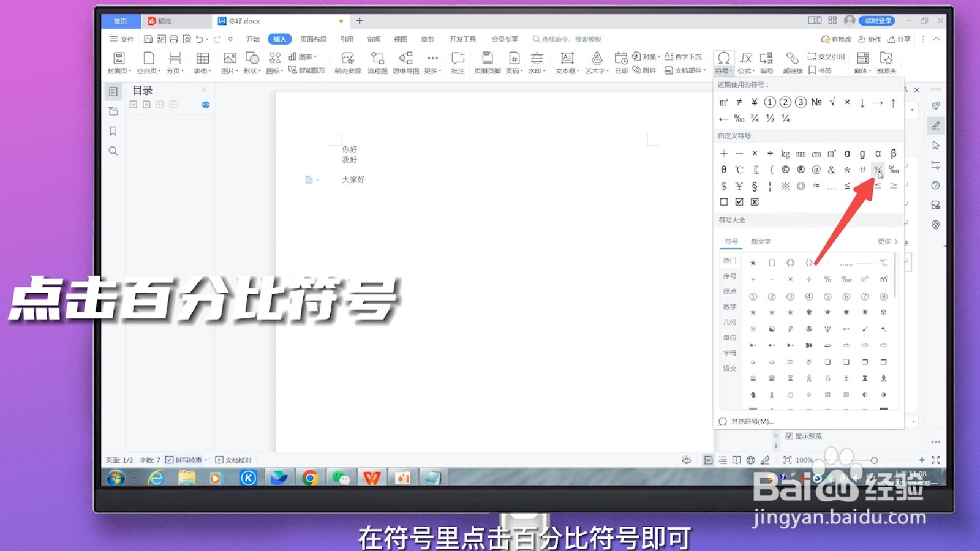Insert the @ symbol

[x=816, y=170]
